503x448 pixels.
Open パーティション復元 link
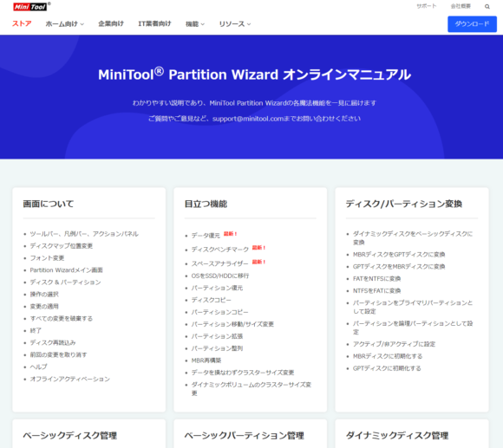coord(217,288)
